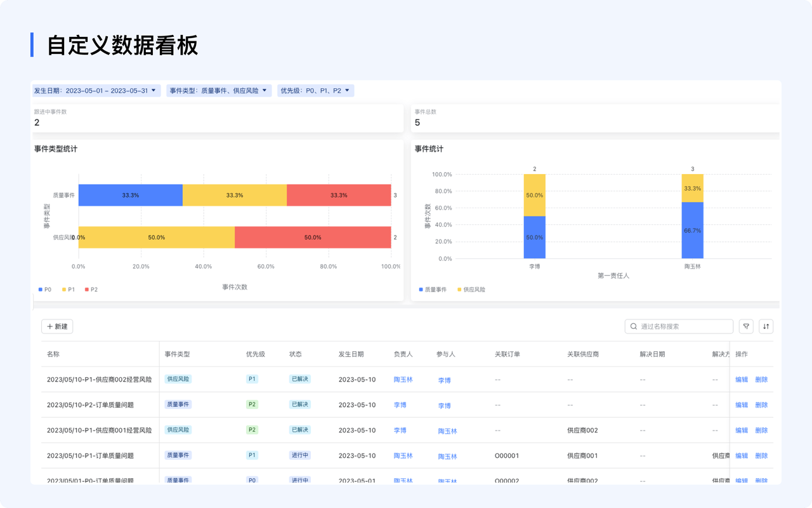Viewport: 812px width, 508px height.
Task: Click red 50.0% segment of 供应风险 bar
Action: coord(313,237)
